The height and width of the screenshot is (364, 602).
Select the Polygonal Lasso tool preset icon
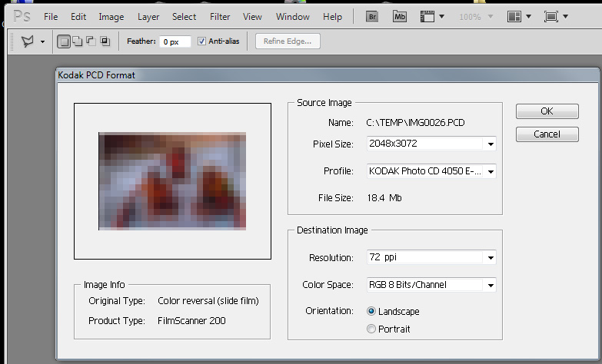(27, 41)
